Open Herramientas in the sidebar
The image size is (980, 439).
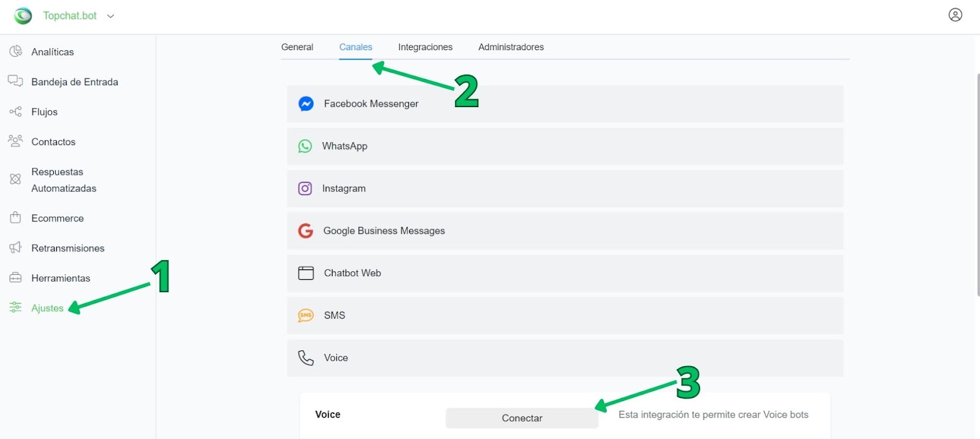click(x=61, y=279)
